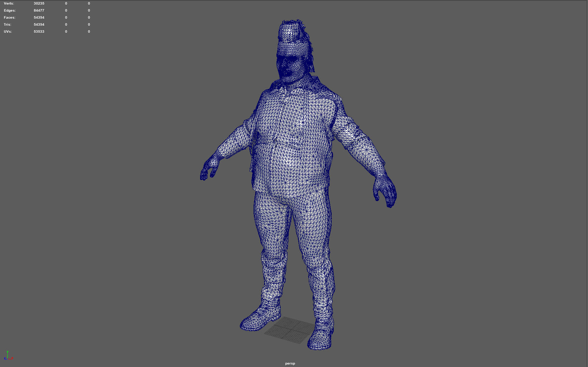Click the Faces: label in the HUD

[9, 18]
